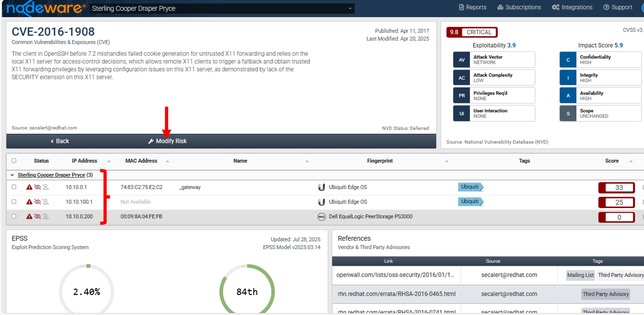Click the C Confidentiality tile

click(600, 60)
